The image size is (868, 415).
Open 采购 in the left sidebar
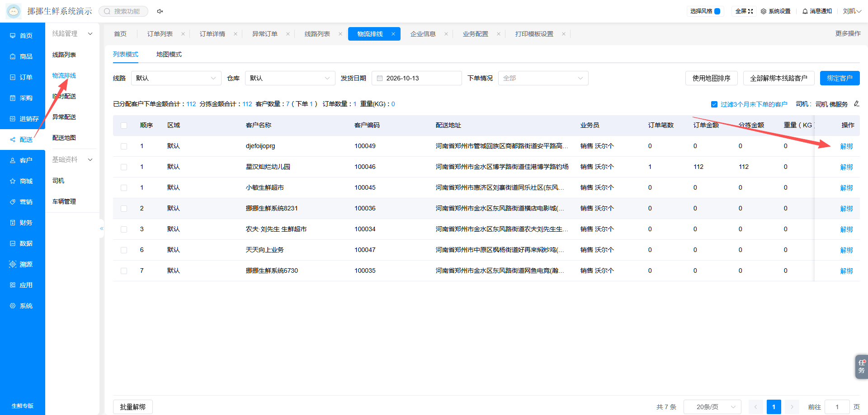[23, 98]
